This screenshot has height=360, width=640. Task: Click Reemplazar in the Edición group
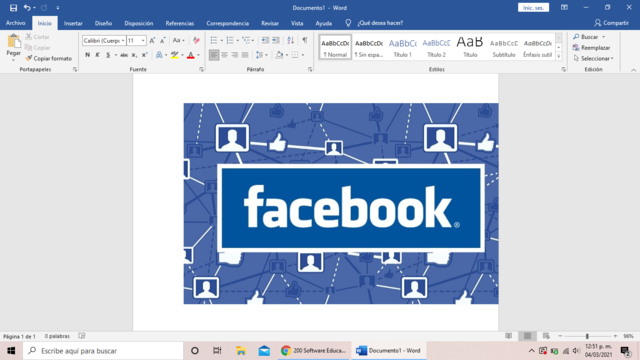click(x=591, y=48)
